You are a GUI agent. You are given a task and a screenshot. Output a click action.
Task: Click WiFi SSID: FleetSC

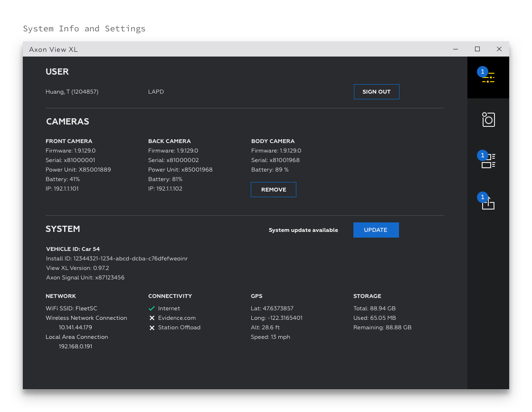pyautogui.click(x=71, y=308)
